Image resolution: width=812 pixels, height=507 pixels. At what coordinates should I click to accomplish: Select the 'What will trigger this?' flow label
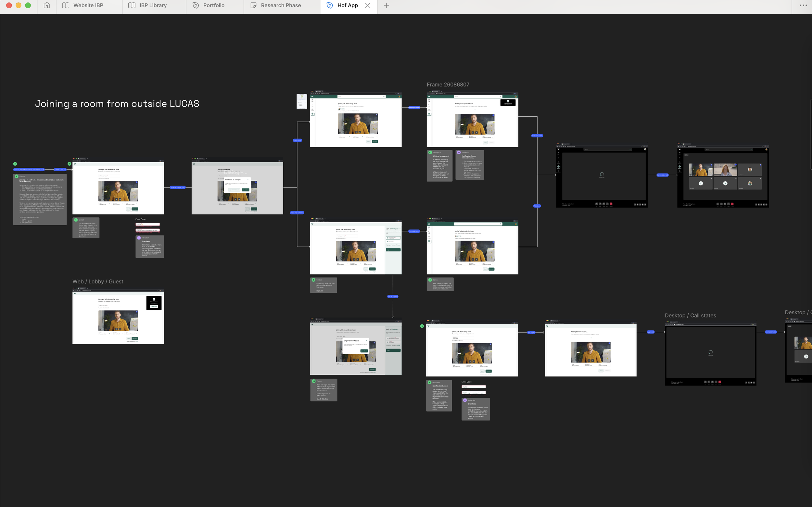(178, 188)
